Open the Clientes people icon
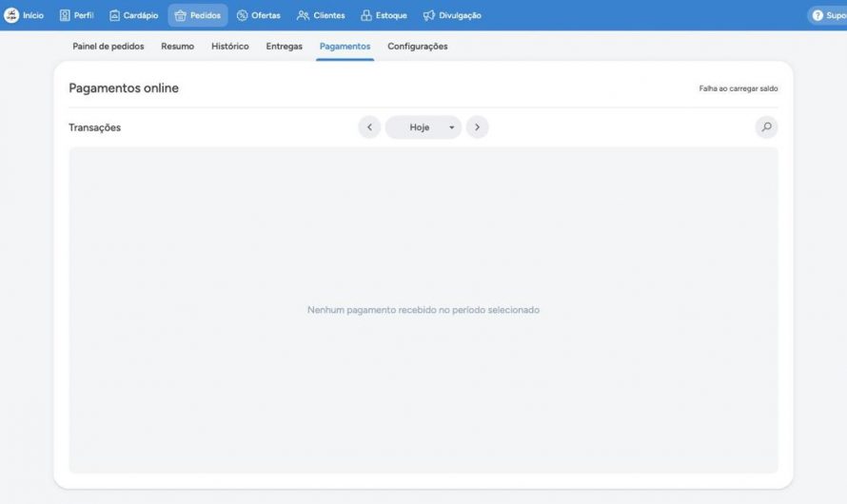 303,15
